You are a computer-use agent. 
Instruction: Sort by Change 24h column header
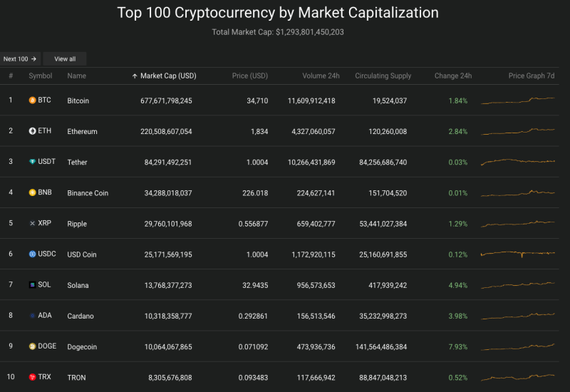click(x=453, y=76)
